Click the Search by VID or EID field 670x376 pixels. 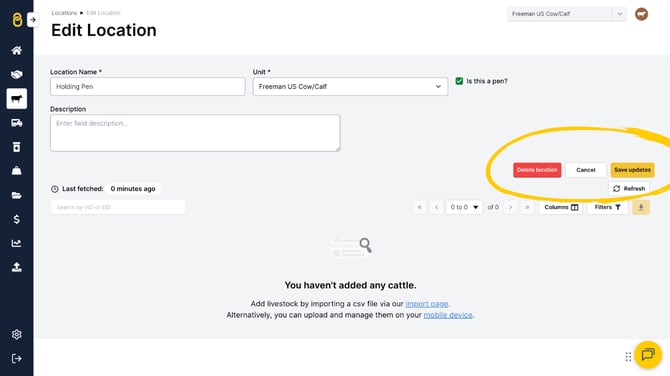tap(118, 207)
